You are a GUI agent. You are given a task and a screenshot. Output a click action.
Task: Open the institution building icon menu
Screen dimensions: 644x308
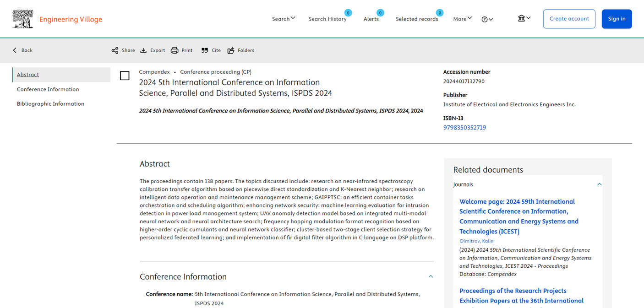click(524, 18)
